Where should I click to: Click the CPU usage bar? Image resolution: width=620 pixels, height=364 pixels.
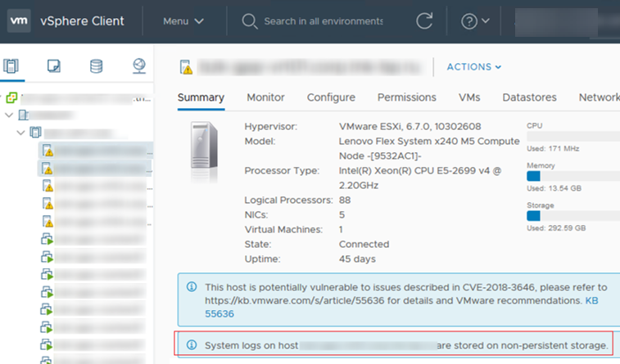573,137
